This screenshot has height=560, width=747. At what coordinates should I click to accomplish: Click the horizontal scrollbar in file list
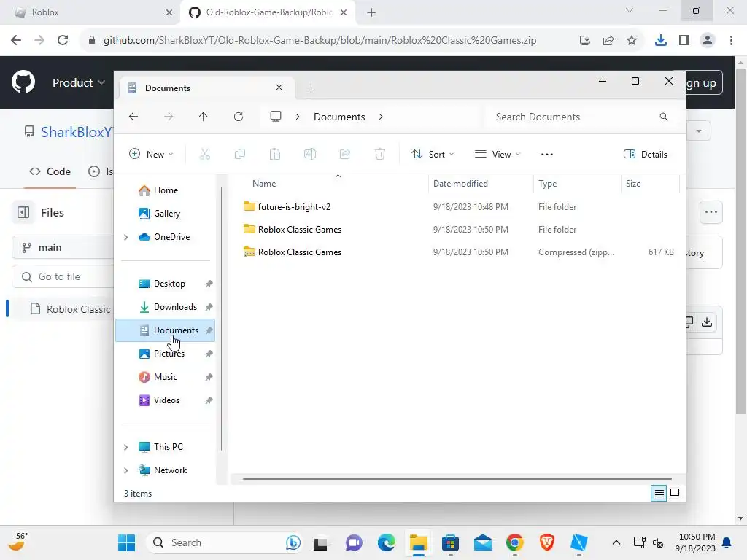pyautogui.click(x=457, y=478)
